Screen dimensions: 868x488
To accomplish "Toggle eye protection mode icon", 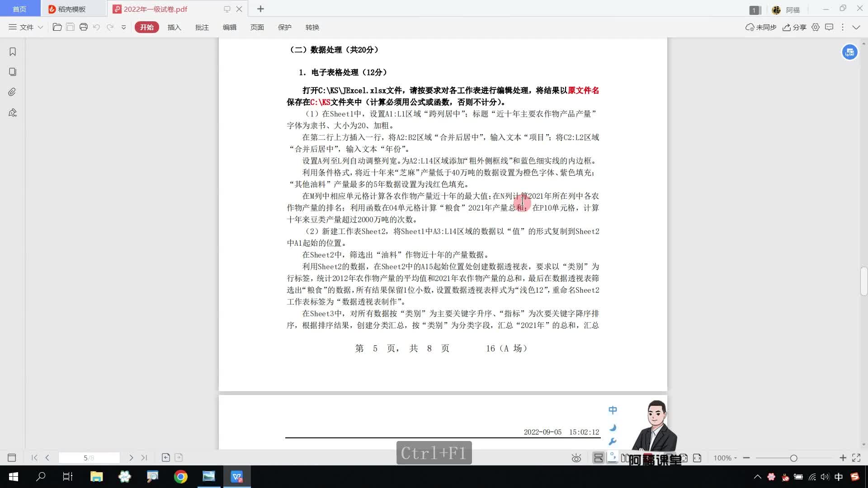I will [576, 458].
